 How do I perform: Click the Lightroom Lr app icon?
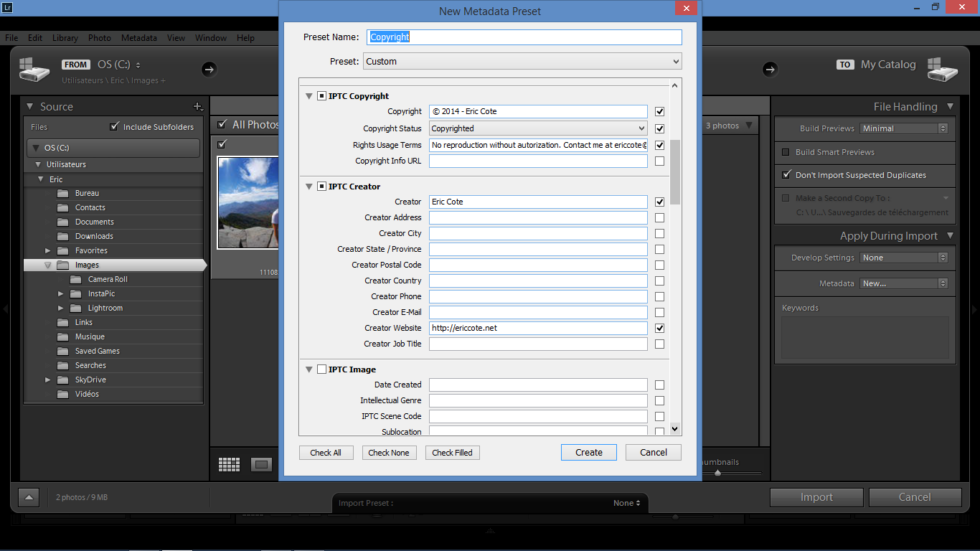pos(7,7)
